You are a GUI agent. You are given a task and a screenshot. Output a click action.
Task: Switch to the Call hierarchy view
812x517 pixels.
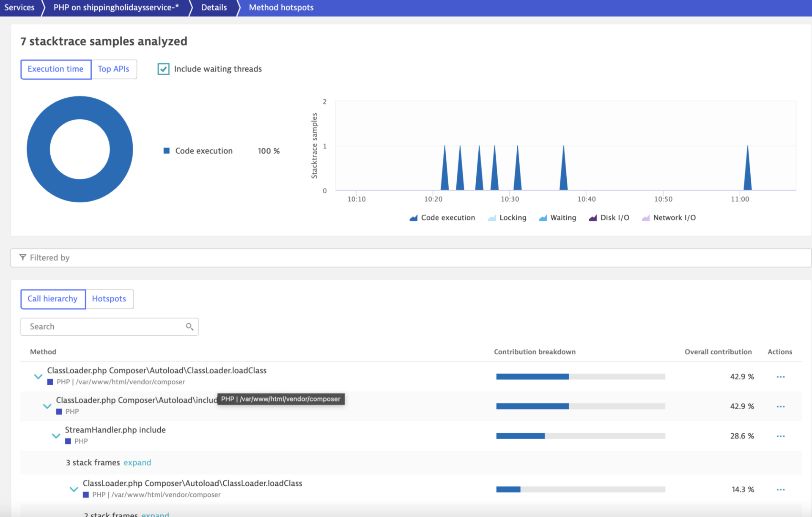coord(53,299)
